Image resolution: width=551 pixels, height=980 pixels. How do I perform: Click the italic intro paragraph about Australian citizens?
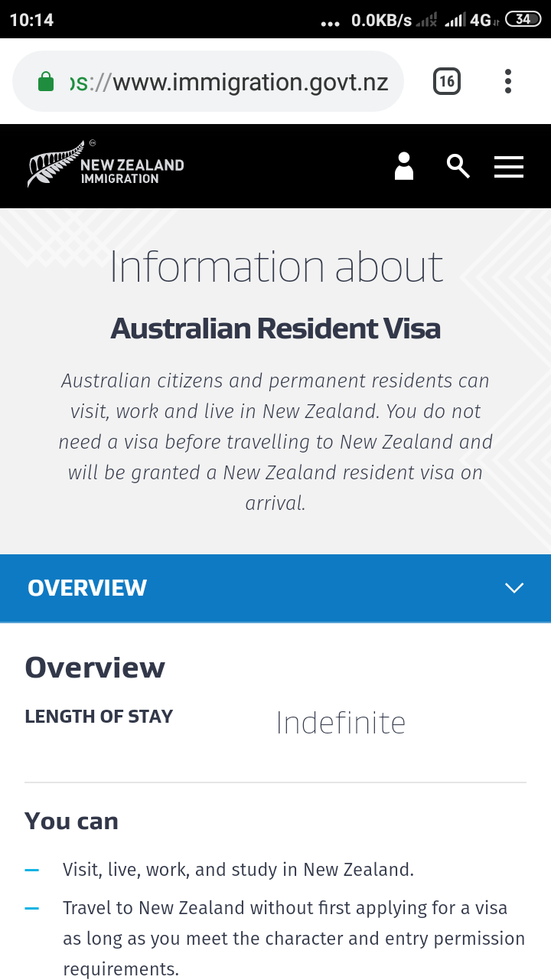275,442
